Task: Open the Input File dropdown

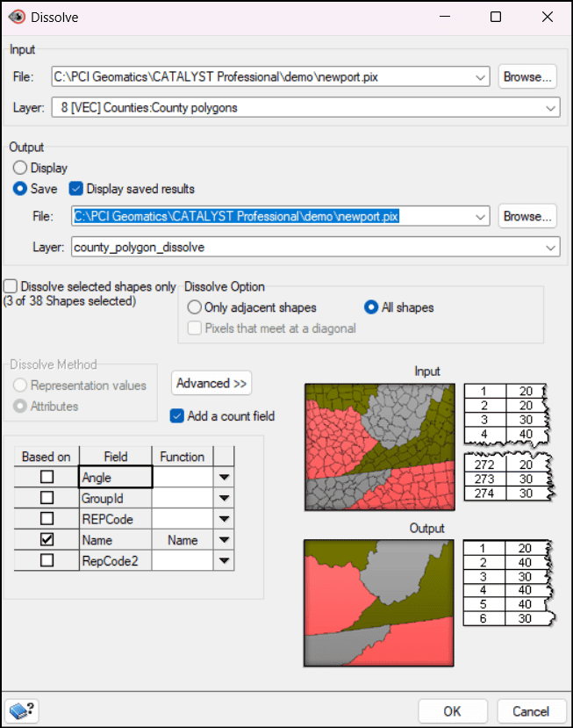Action: (x=481, y=77)
